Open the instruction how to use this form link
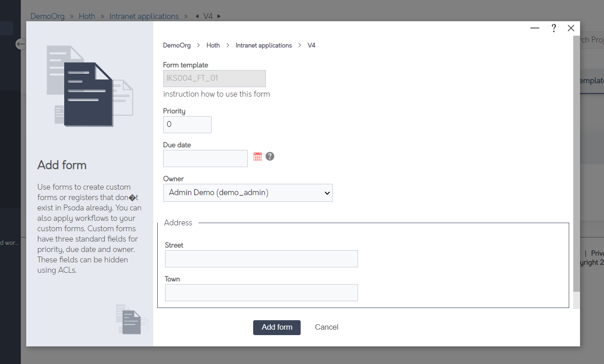This screenshot has height=364, width=604. (x=216, y=94)
